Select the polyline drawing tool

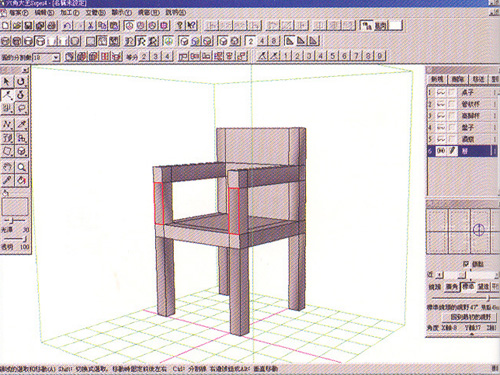pyautogui.click(x=7, y=124)
